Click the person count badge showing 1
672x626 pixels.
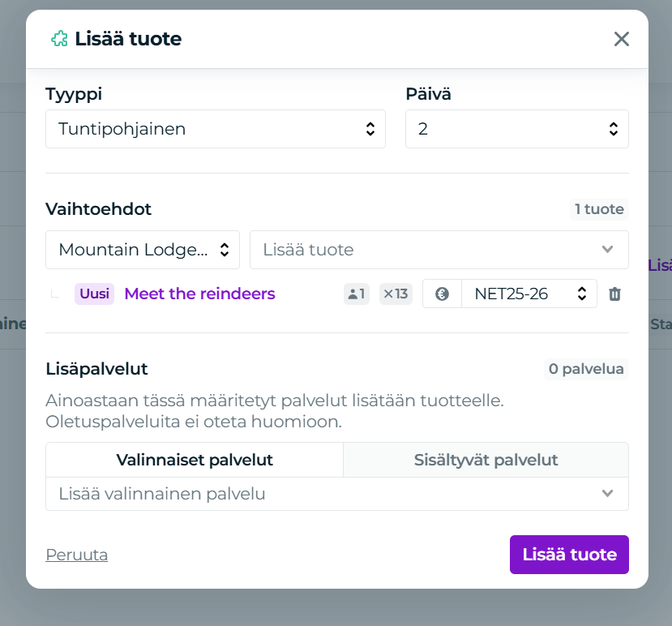[x=356, y=294]
